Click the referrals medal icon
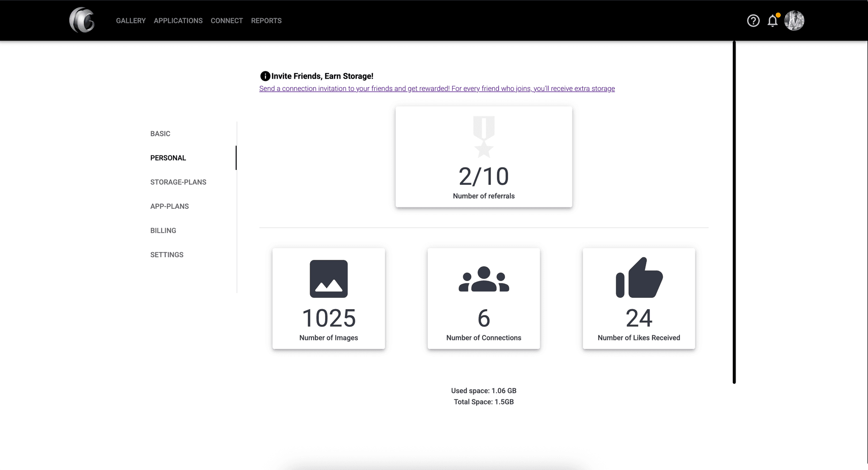868x470 pixels. click(x=484, y=136)
